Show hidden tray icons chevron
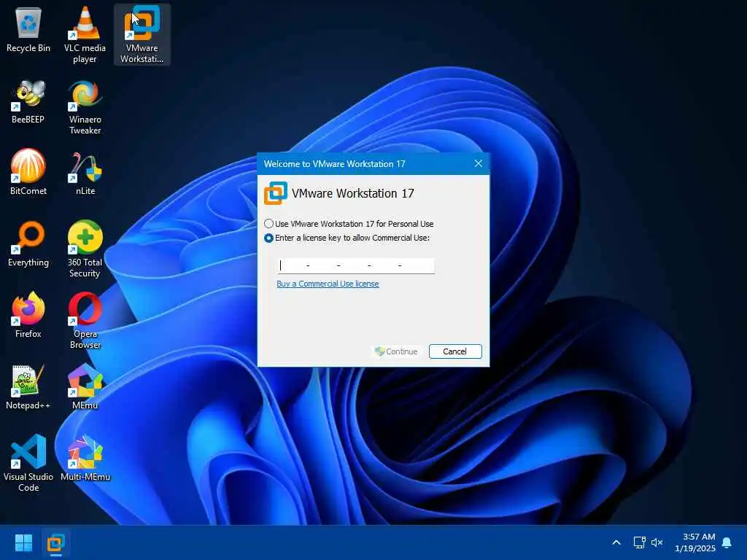Viewport: 747px width, 560px height. 616,542
